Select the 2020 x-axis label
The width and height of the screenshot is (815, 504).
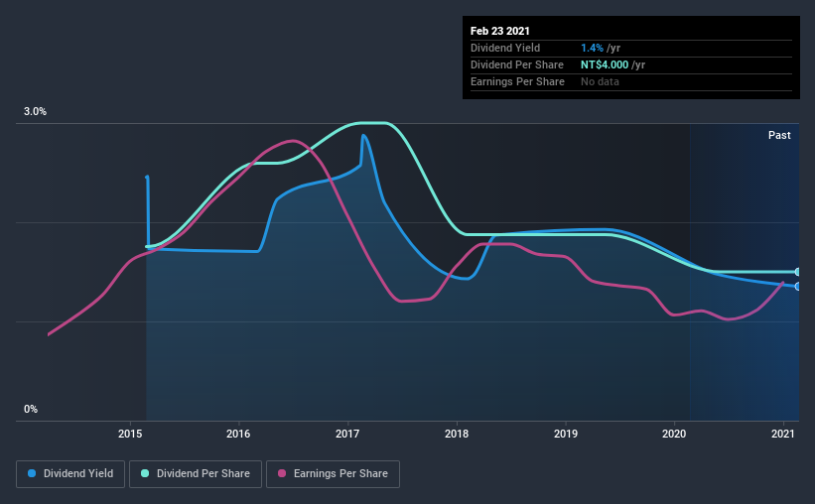[x=674, y=434]
